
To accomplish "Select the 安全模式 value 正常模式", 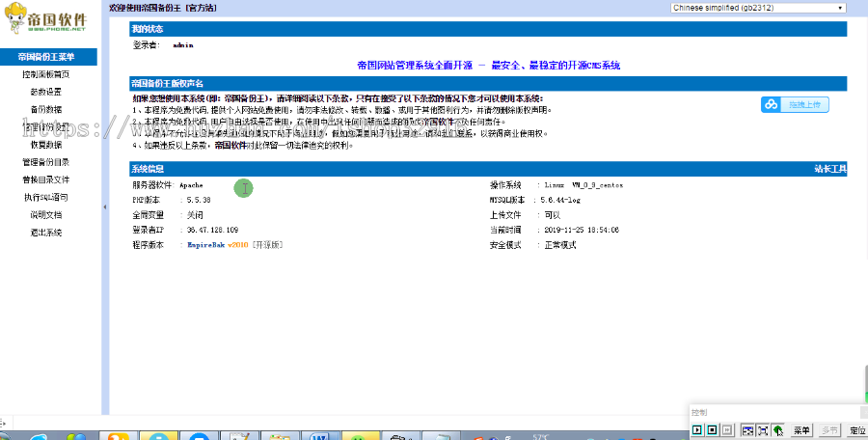I will click(560, 245).
